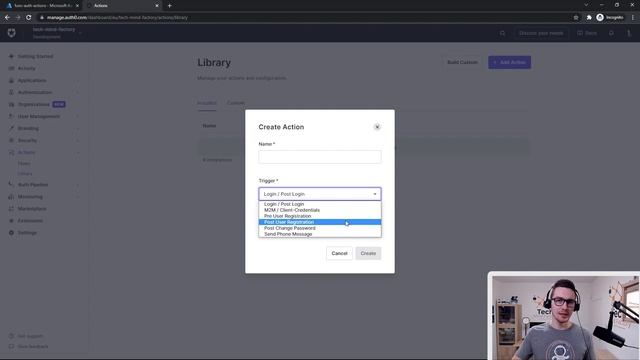Click the Auth0 shield logo

point(11,33)
